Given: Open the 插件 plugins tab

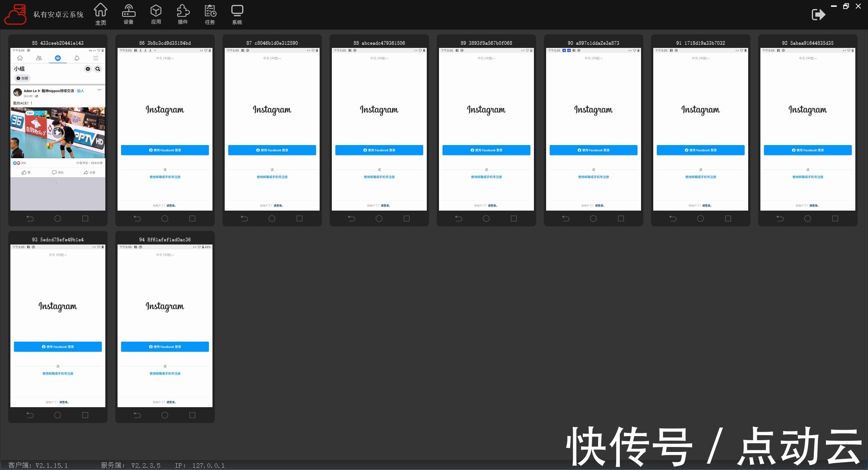Looking at the screenshot, I should (x=183, y=14).
